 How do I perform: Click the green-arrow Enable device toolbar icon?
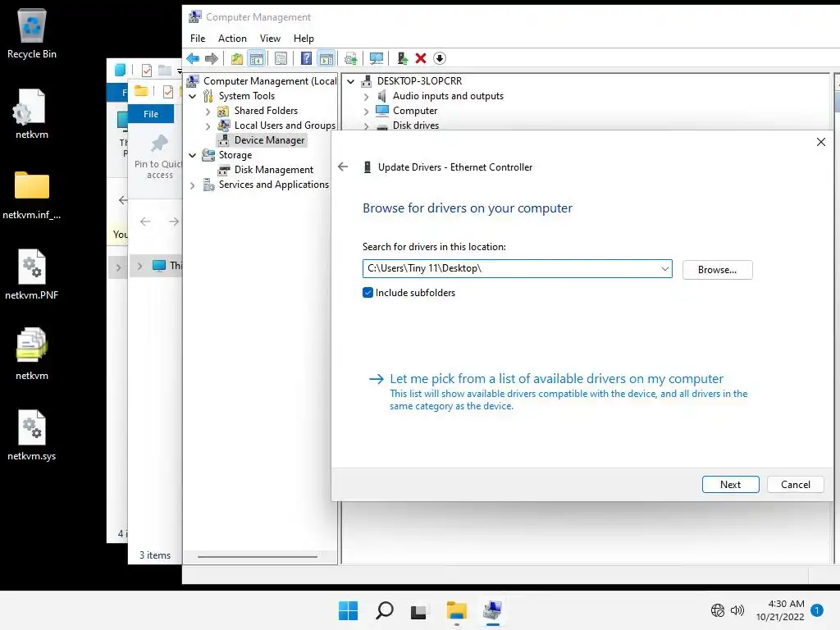pyautogui.click(x=402, y=58)
